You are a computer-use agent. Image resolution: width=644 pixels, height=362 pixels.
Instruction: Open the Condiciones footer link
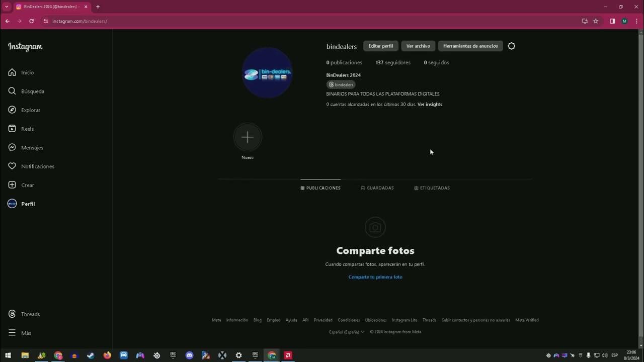pos(349,320)
